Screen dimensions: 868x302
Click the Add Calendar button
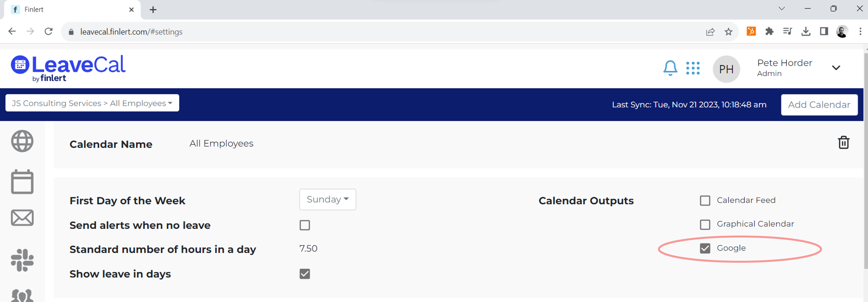[819, 105]
